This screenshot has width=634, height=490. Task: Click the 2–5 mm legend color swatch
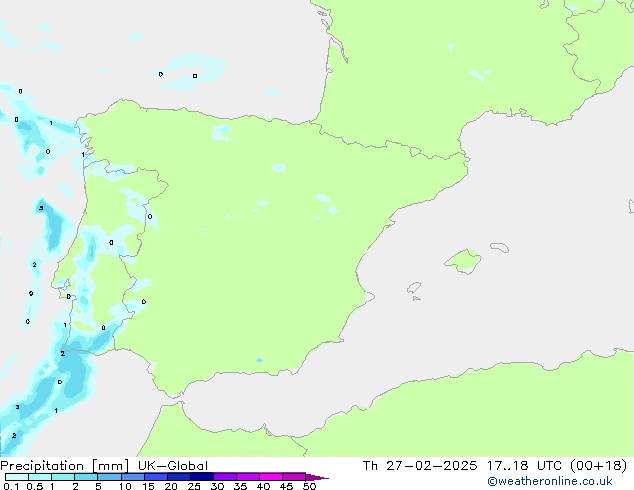click(x=86, y=477)
